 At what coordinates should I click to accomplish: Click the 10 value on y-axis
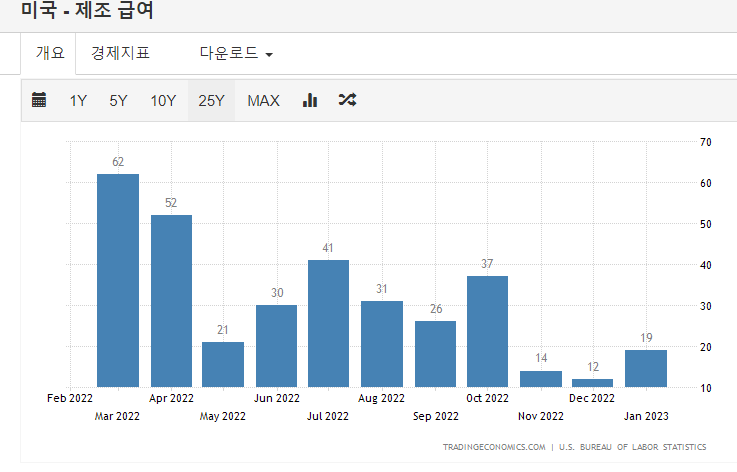click(x=706, y=388)
